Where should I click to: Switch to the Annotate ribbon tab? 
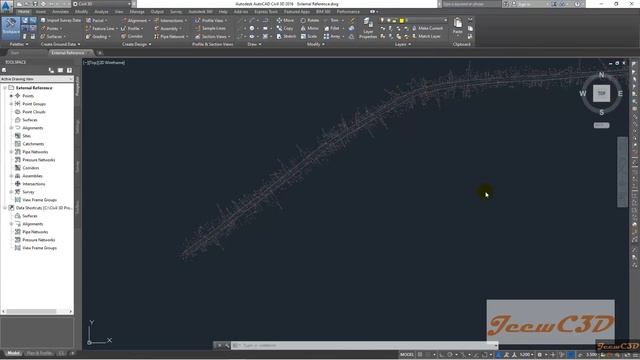(x=60, y=11)
